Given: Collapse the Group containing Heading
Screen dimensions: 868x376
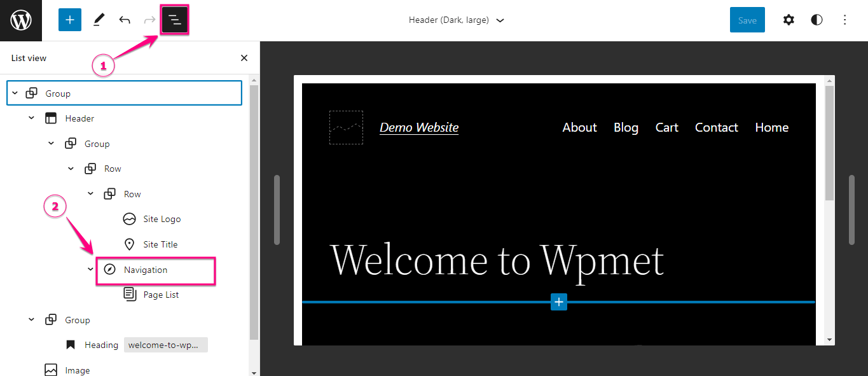Looking at the screenshot, I should click(x=31, y=320).
